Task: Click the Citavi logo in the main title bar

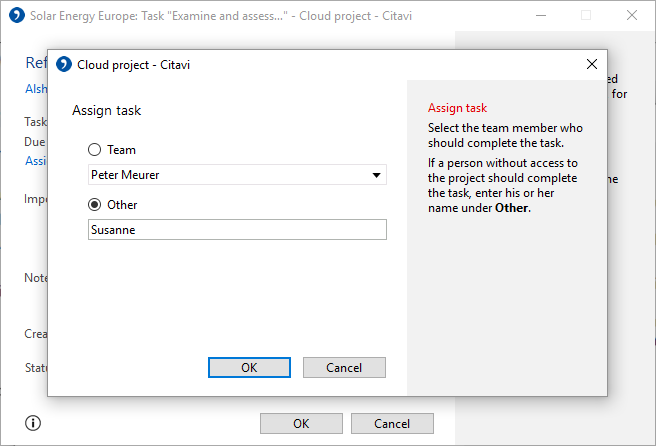Action: (17, 15)
